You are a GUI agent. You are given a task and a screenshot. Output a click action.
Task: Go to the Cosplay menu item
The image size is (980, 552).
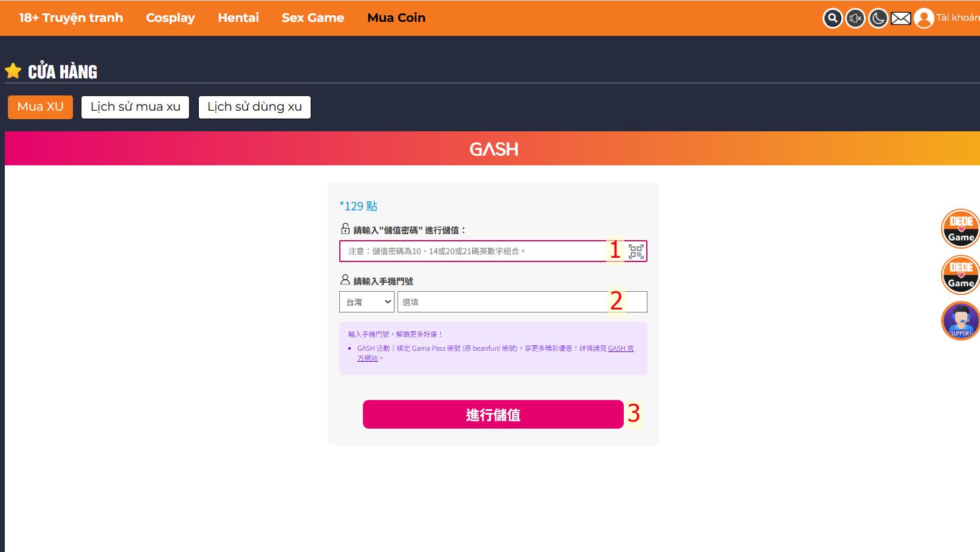170,18
